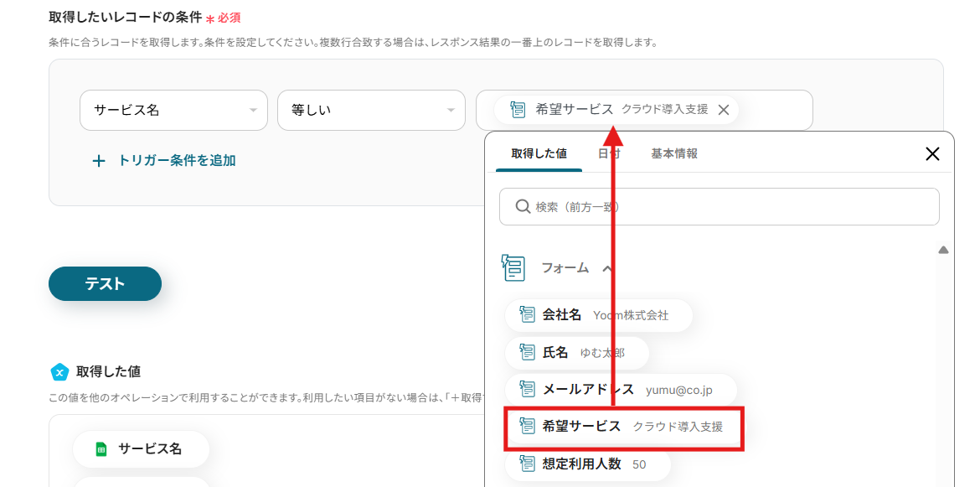Click the サービス名 acquired value chip
The width and height of the screenshot is (980, 487).
pos(141,449)
